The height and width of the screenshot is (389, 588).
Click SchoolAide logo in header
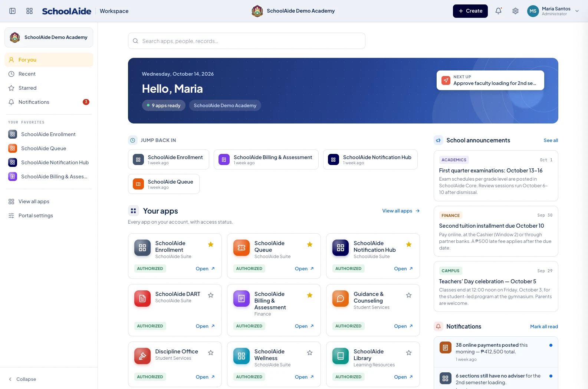[66, 11]
